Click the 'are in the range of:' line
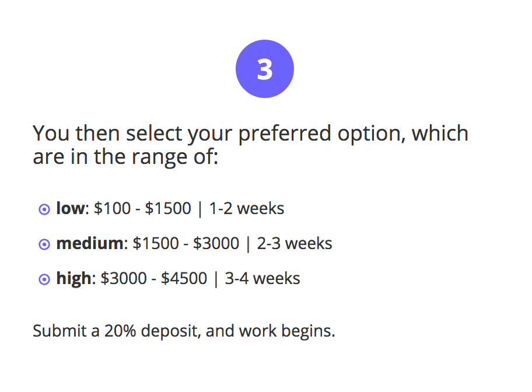532x392 pixels. tap(125, 156)
